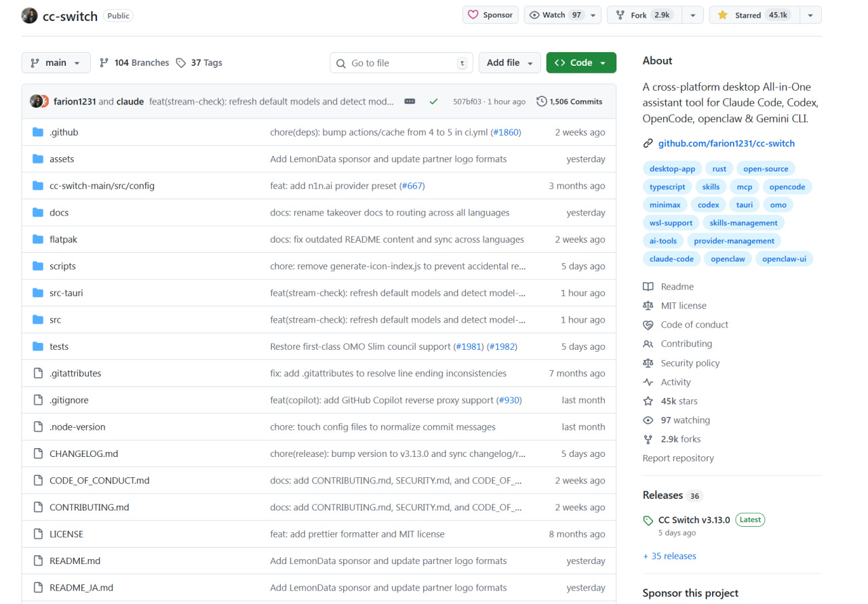
Task: Filter by the tauri topic tag
Action: click(x=745, y=205)
